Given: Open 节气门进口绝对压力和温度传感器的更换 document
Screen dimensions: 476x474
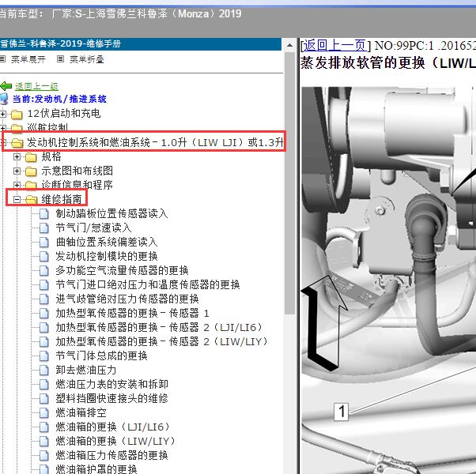Looking at the screenshot, I should tap(148, 284).
